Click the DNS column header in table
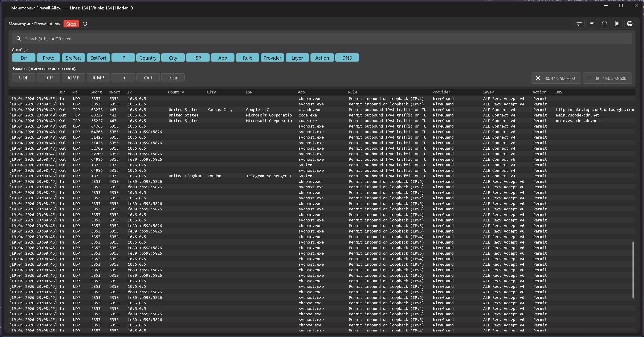The width and height of the screenshot is (644, 337). [x=559, y=92]
